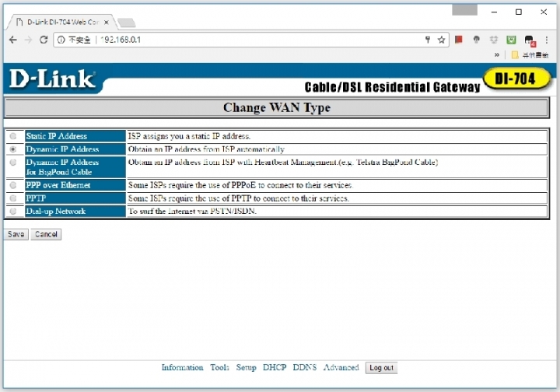Screen dimensions: 560x392
Task: Open the Information link
Action: [x=182, y=367]
